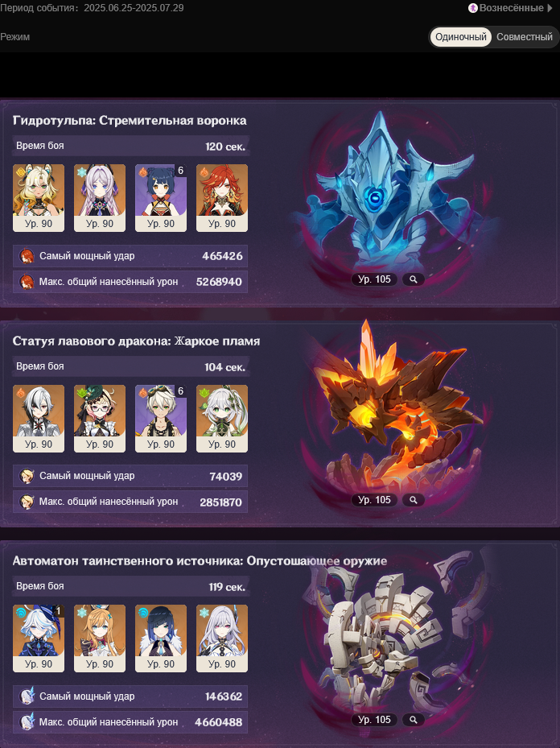Select red-haired Pyro character in first team

(x=222, y=198)
